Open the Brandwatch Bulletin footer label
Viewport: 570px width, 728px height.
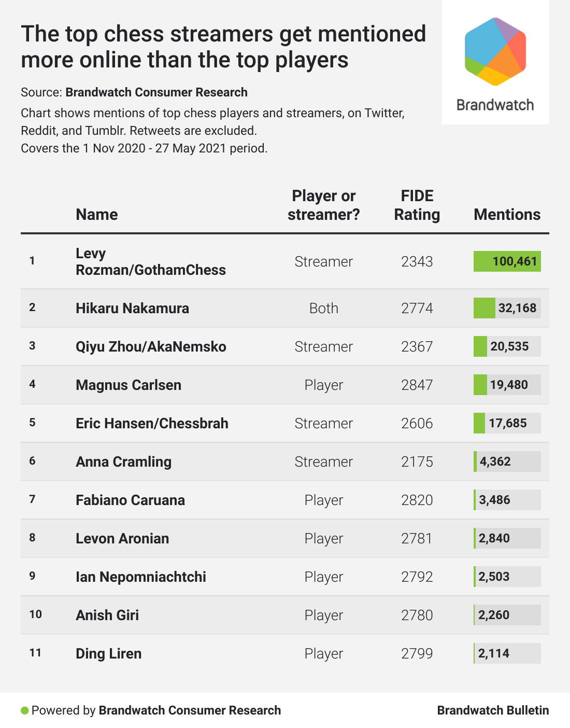[493, 710]
